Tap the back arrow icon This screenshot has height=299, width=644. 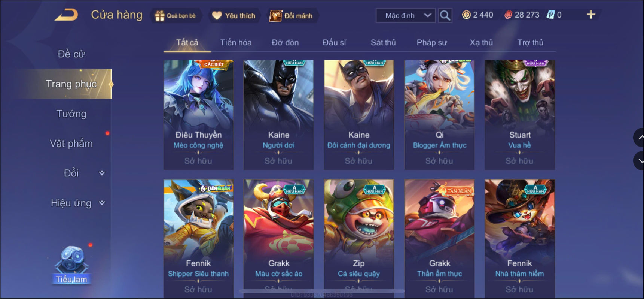point(67,15)
